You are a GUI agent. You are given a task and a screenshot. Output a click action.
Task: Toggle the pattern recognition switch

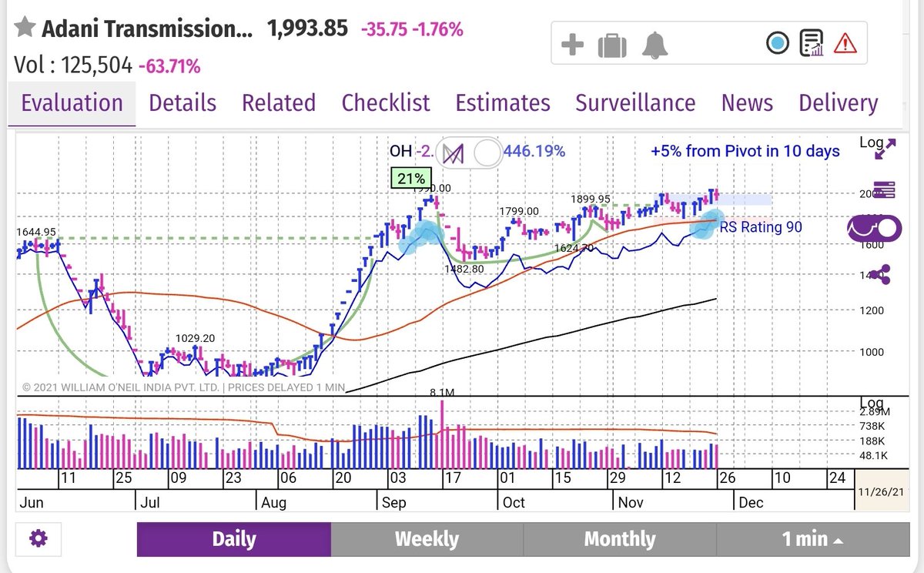[468, 153]
